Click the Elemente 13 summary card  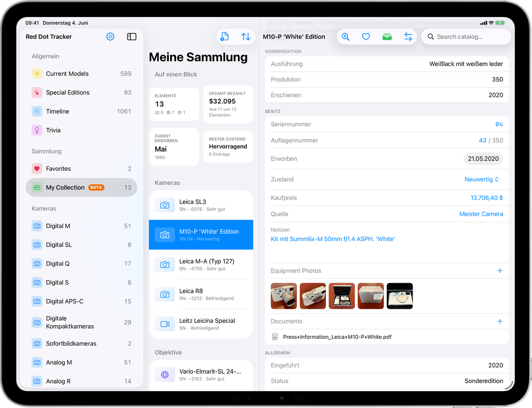coord(174,104)
